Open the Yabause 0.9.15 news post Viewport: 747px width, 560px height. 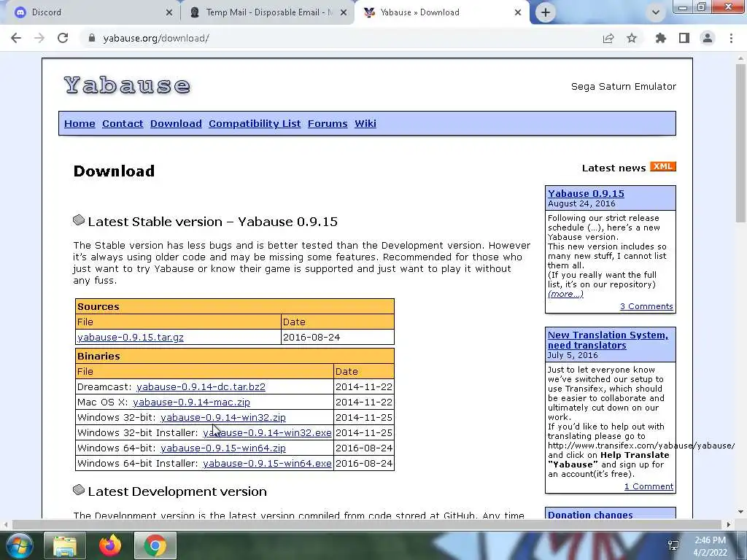(x=586, y=193)
